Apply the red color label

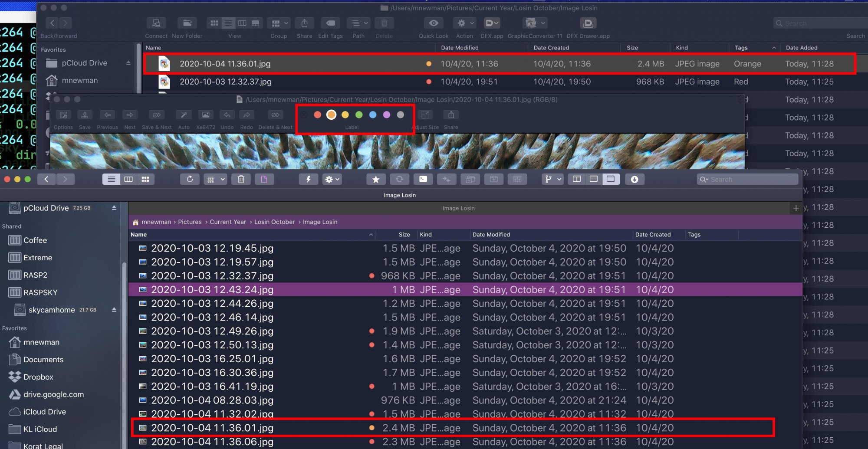[317, 115]
